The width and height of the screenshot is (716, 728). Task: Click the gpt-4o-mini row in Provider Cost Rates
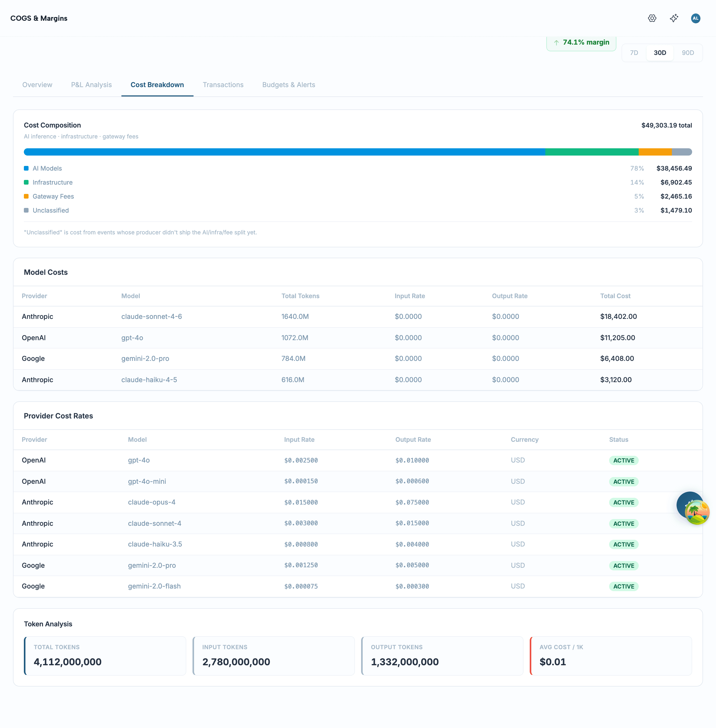(x=358, y=481)
